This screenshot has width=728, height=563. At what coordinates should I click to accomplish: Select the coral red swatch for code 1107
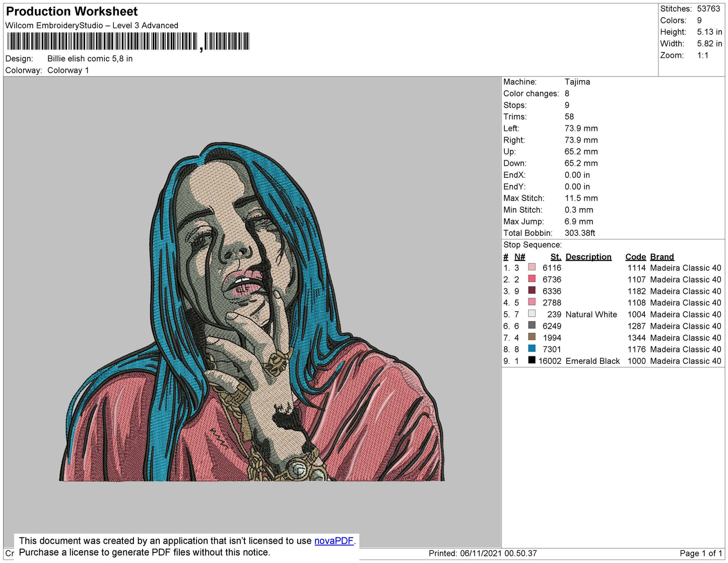click(x=532, y=279)
